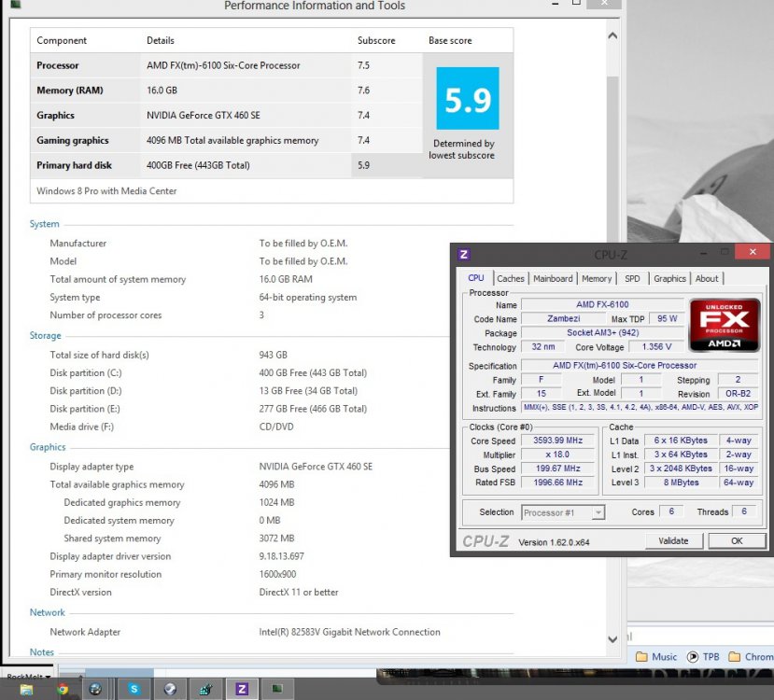This screenshot has height=700, width=774.
Task: Click 'Version 1.62.0.x64' text in CPU-Z
Action: coord(554,542)
